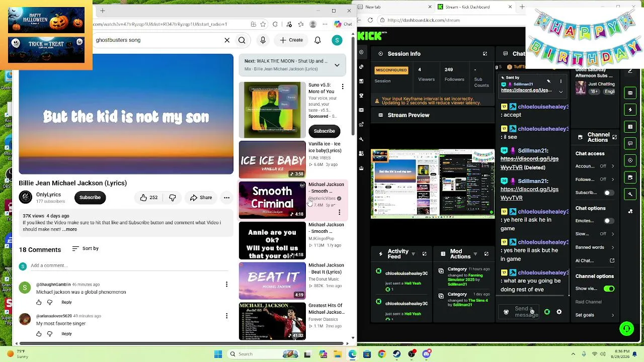Open YouTube notifications bell
644x362 pixels.
(317, 40)
